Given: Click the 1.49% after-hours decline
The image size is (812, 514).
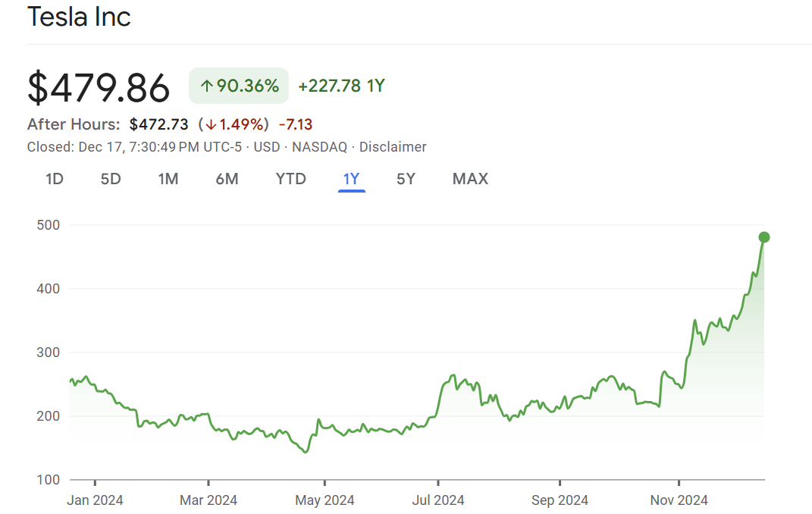Looking at the screenshot, I should coord(234,125).
